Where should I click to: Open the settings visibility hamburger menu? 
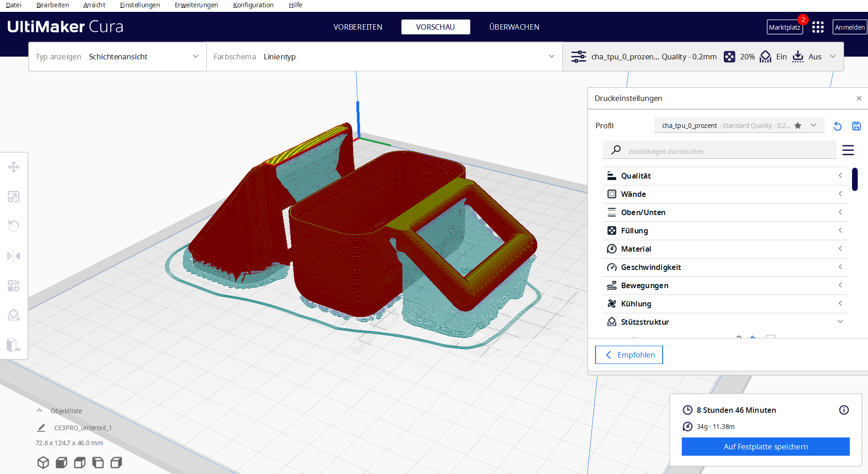[x=848, y=150]
